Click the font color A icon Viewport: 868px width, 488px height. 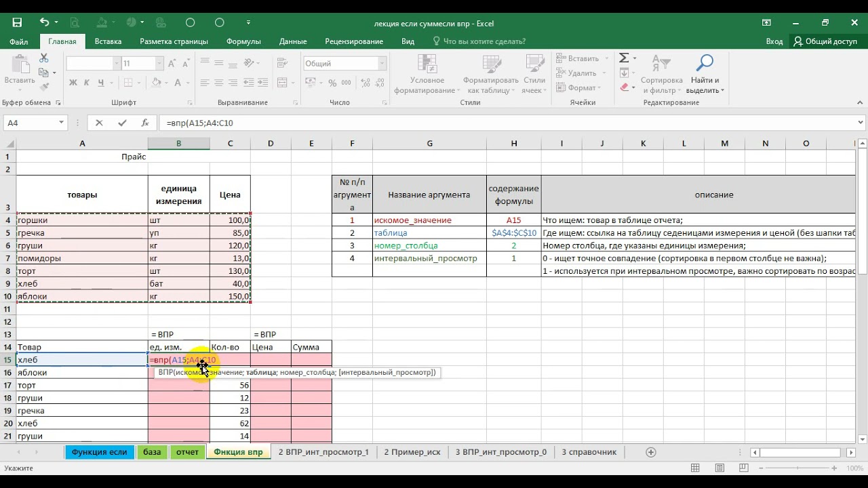pyautogui.click(x=178, y=83)
